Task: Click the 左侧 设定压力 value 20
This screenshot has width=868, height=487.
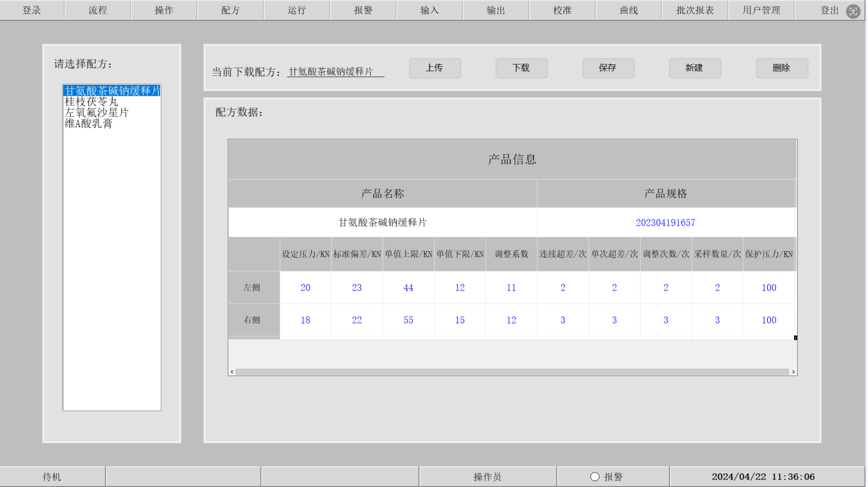Action: coord(305,287)
